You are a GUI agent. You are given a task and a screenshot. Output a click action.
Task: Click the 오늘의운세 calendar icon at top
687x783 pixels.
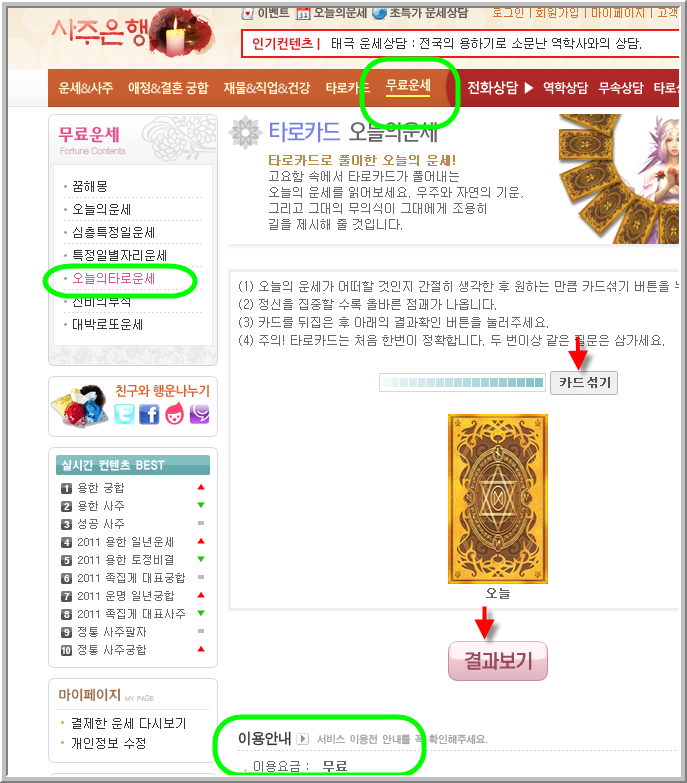(x=303, y=13)
